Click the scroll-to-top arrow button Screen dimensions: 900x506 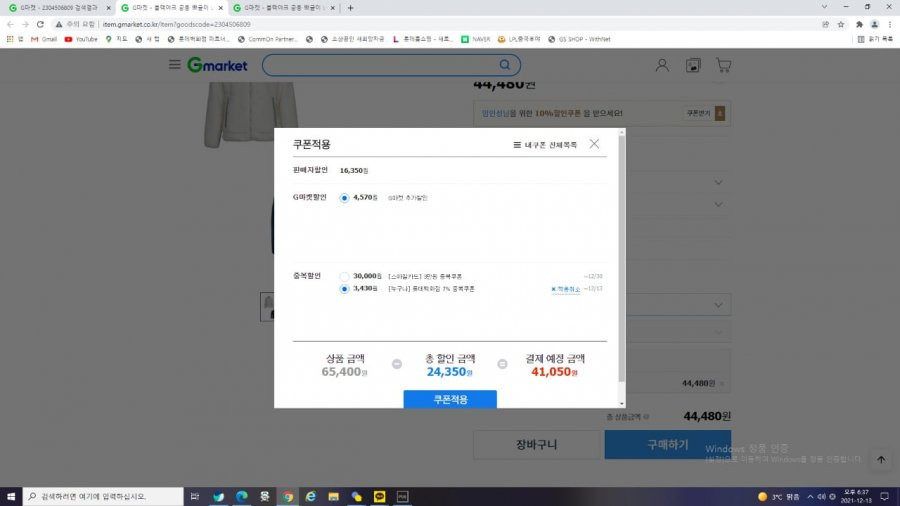[881, 460]
